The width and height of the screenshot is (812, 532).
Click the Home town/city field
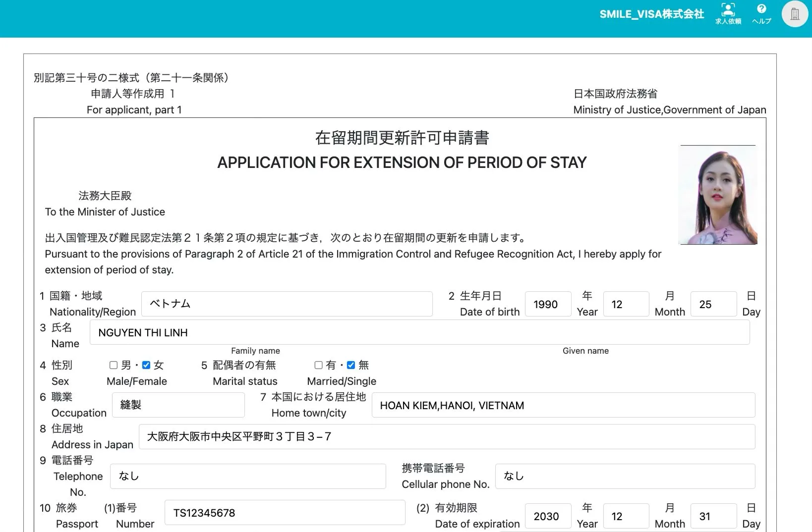[563, 405]
